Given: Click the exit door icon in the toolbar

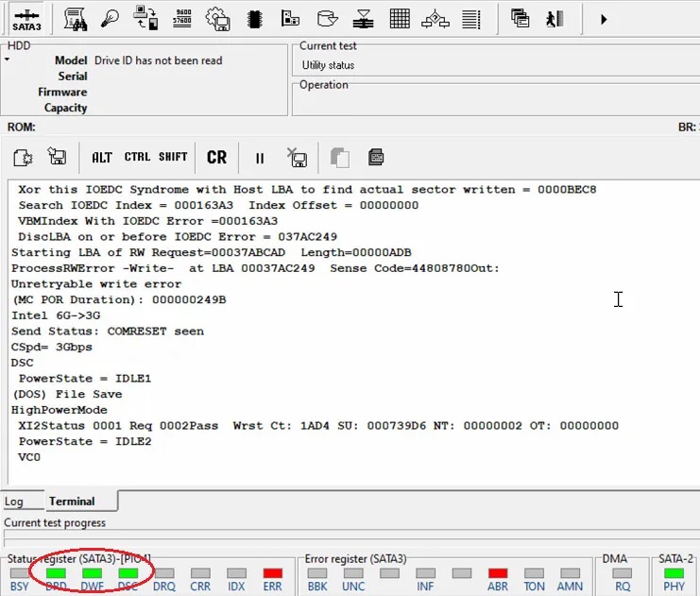Looking at the screenshot, I should [555, 18].
